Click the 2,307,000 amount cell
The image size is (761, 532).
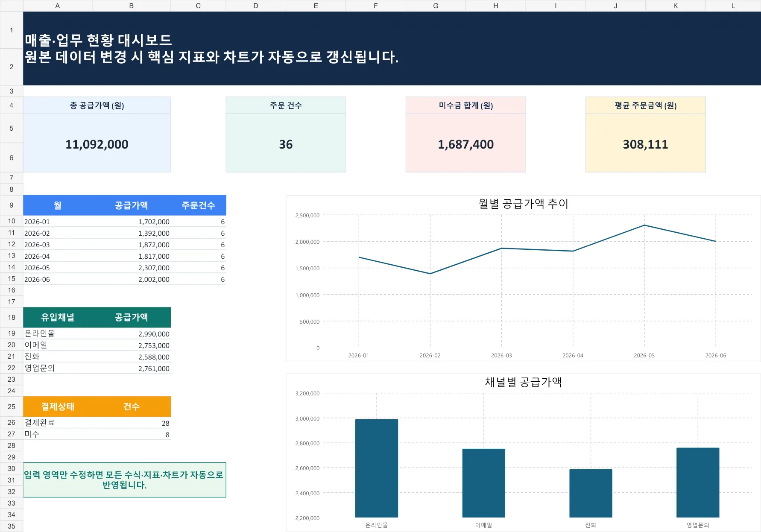(132, 268)
